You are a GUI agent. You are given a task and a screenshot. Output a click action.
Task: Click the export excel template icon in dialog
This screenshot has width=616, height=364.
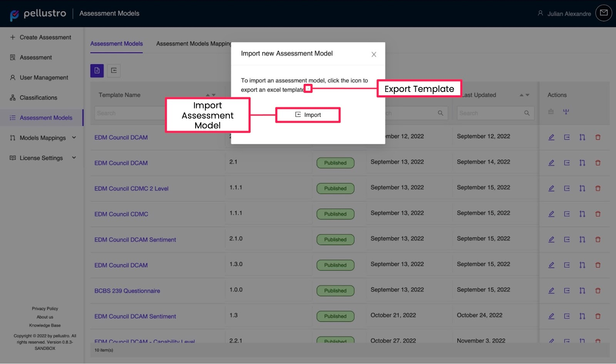click(308, 88)
